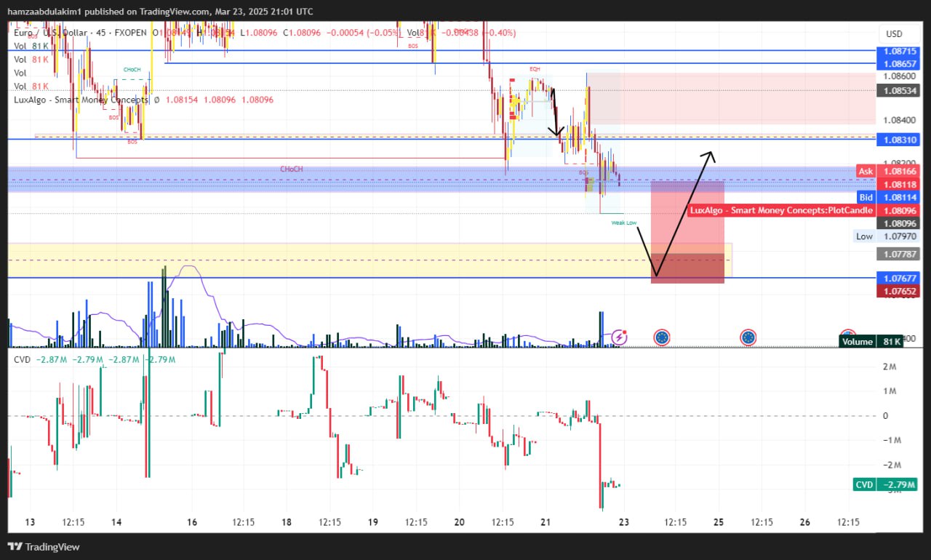Click the 1.08310 blue horizontal line price label
The width and height of the screenshot is (931, 560).
click(x=900, y=139)
